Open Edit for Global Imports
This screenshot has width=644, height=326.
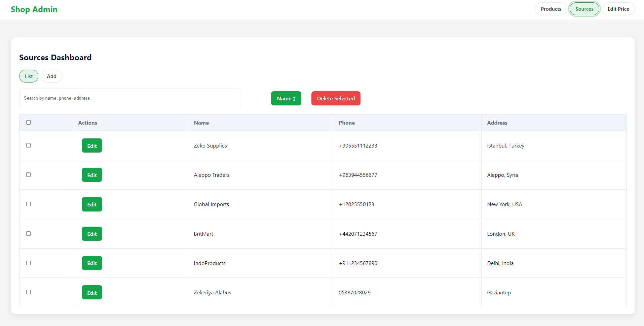pos(92,204)
